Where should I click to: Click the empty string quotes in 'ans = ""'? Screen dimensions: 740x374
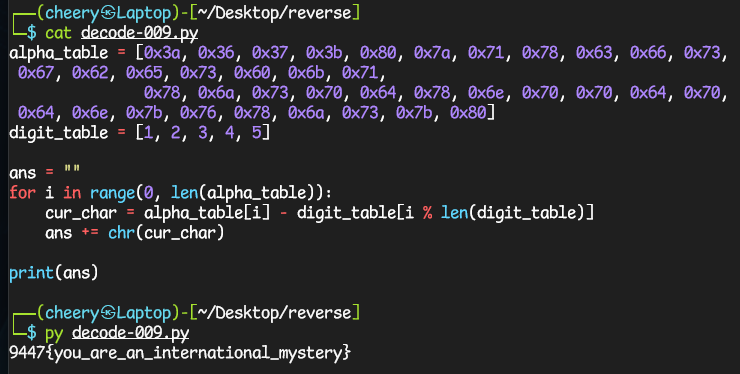point(72,169)
